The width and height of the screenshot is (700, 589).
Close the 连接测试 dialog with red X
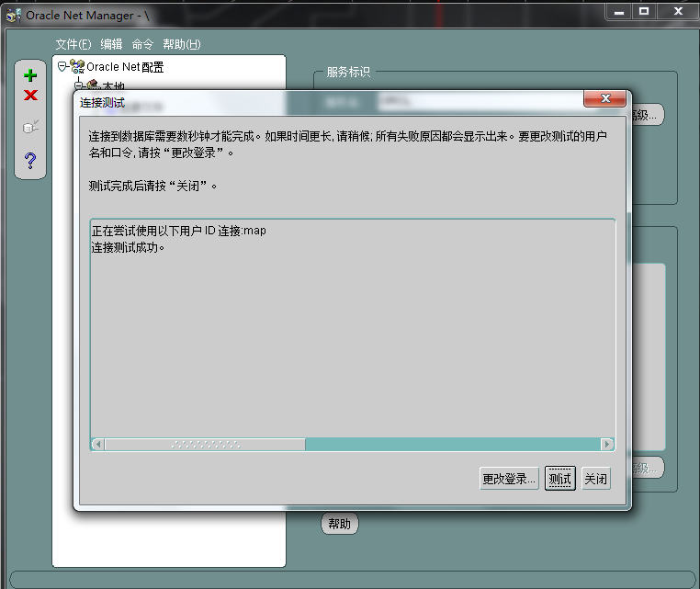coord(604,98)
